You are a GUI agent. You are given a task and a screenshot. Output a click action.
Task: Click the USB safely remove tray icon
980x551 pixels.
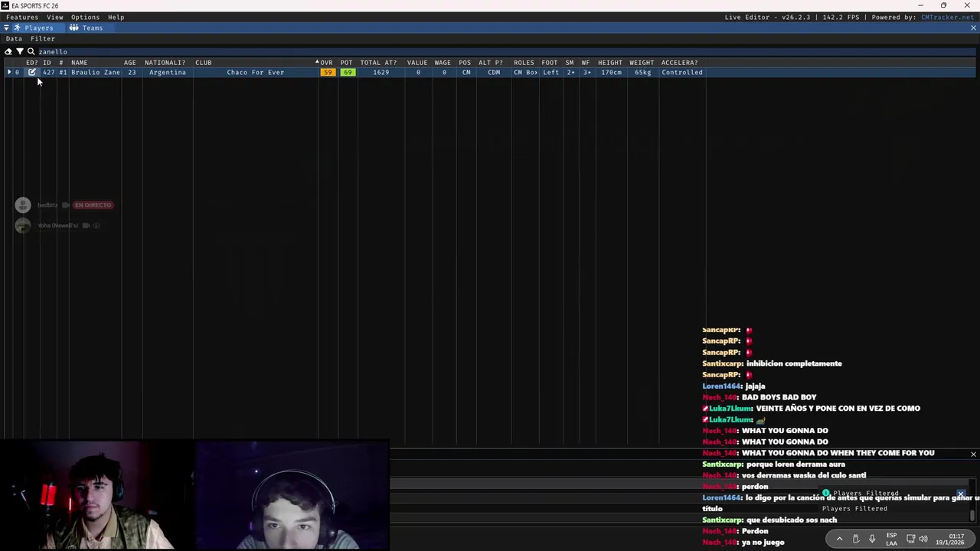855,539
